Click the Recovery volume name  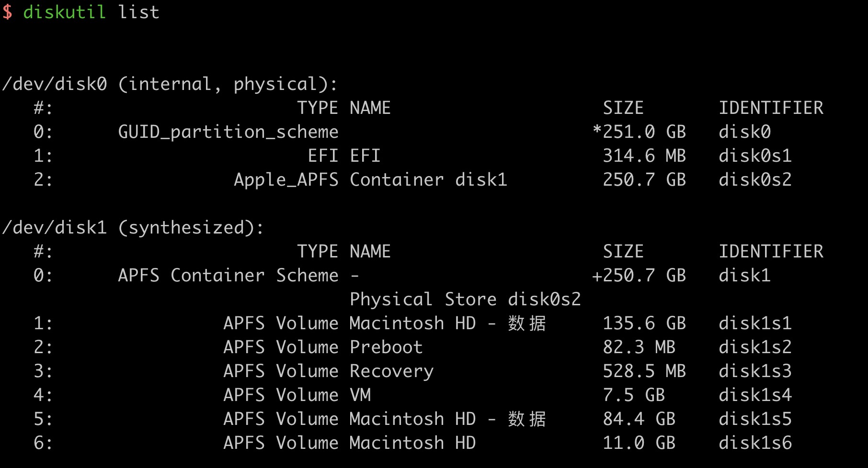click(x=391, y=371)
